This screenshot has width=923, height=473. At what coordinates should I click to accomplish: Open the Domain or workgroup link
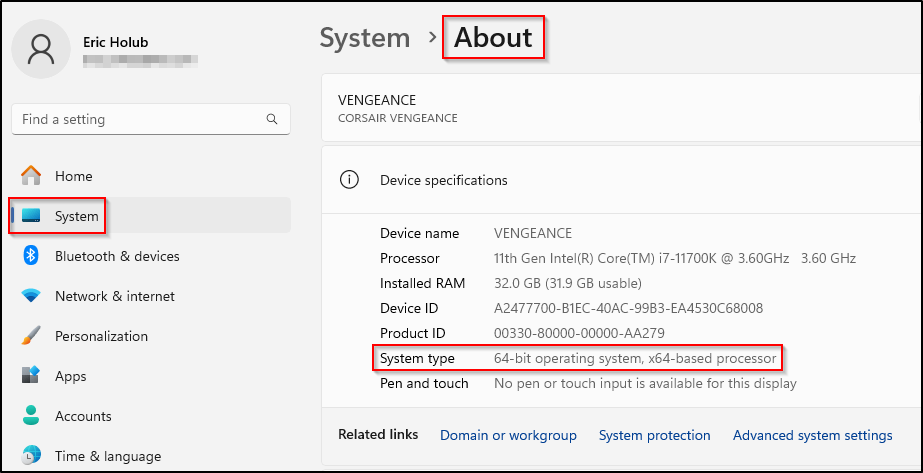tap(508, 435)
